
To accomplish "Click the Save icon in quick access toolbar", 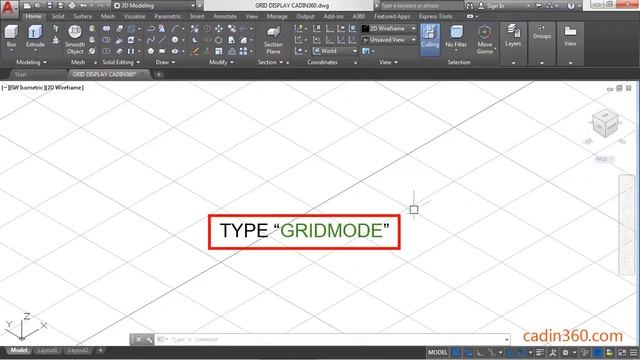I will pyautogui.click(x=49, y=6).
